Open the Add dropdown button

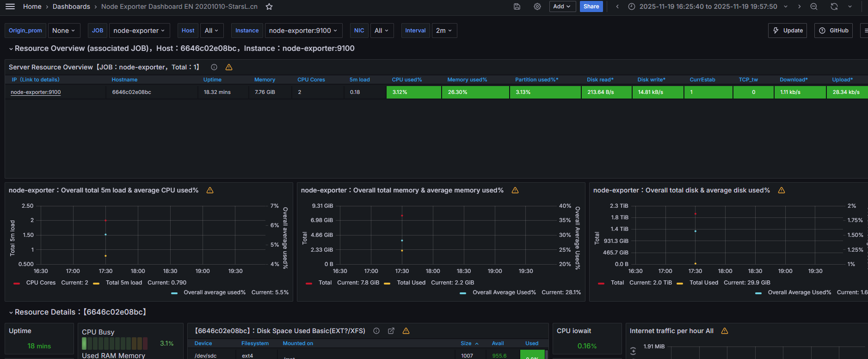click(562, 6)
